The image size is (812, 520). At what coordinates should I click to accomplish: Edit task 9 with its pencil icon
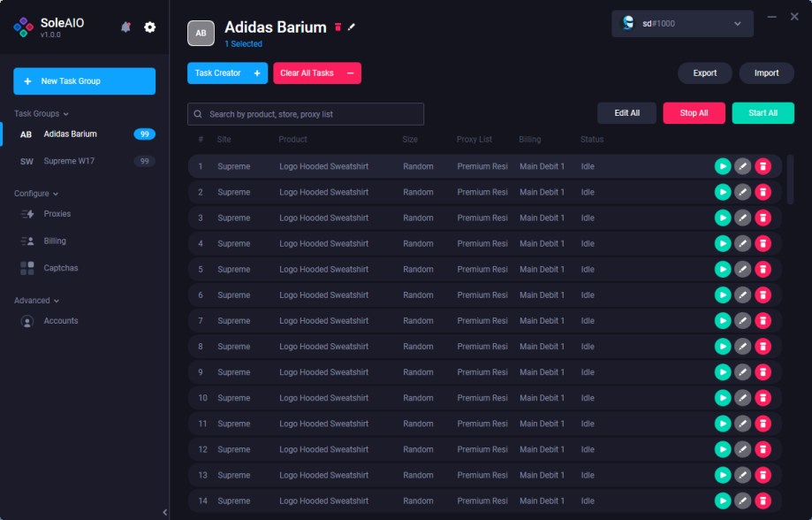[x=742, y=372]
